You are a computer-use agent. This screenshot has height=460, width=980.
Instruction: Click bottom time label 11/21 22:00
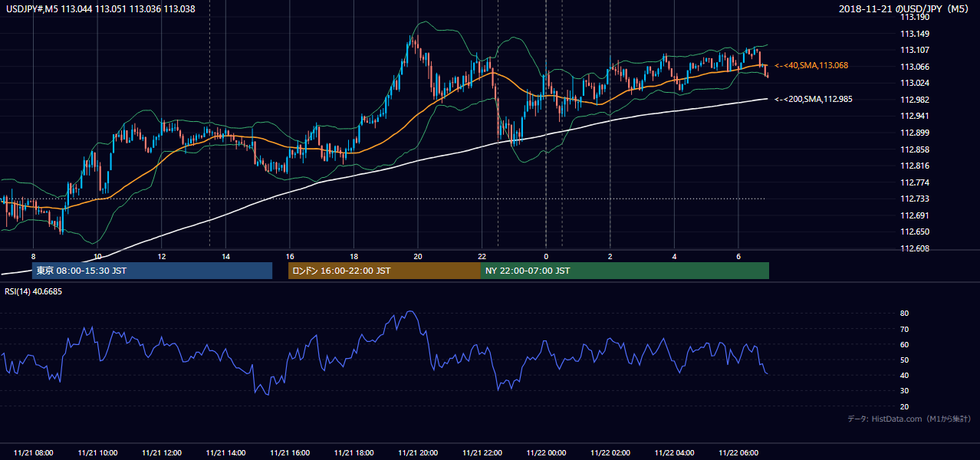[482, 453]
